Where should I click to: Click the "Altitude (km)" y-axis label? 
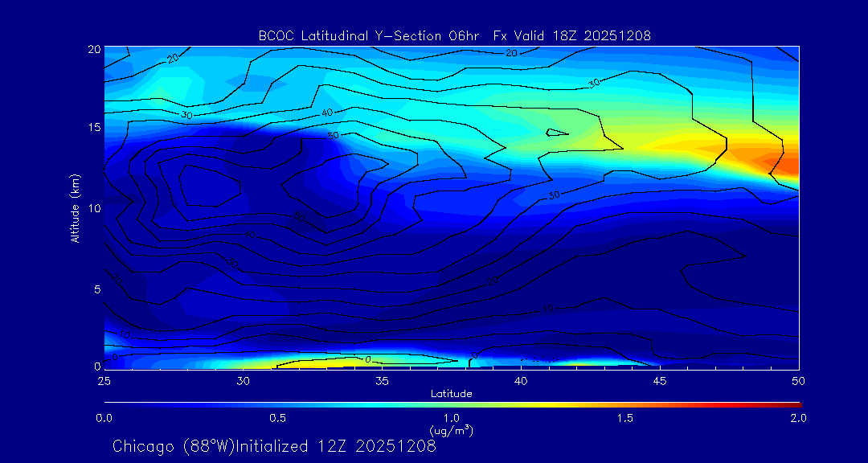74,209
